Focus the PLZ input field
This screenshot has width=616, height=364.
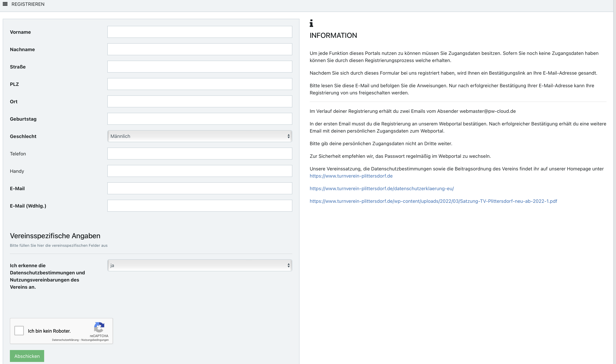point(200,84)
